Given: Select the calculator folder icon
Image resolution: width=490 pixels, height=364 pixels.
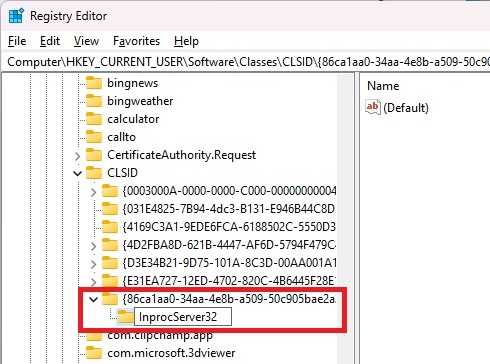Looking at the screenshot, I should click(94, 119).
